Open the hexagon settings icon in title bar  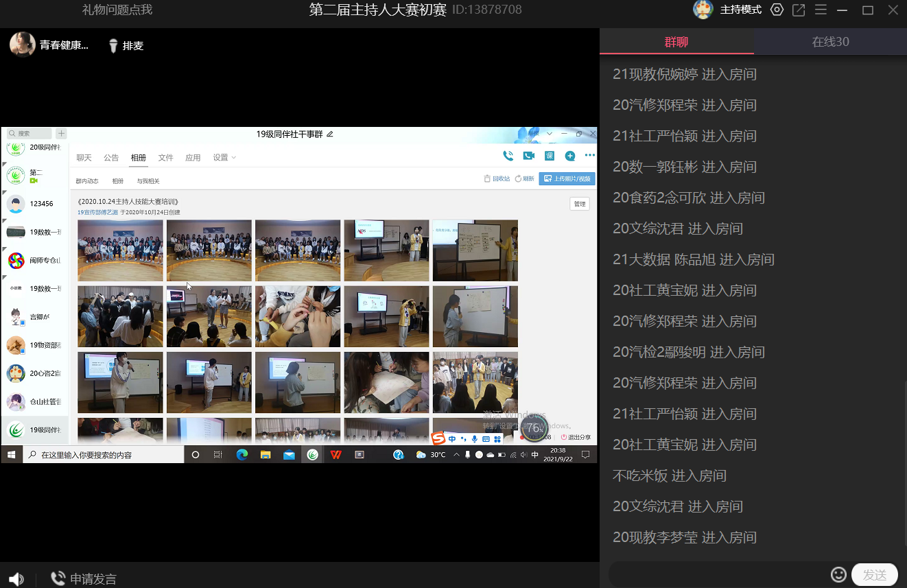(777, 10)
